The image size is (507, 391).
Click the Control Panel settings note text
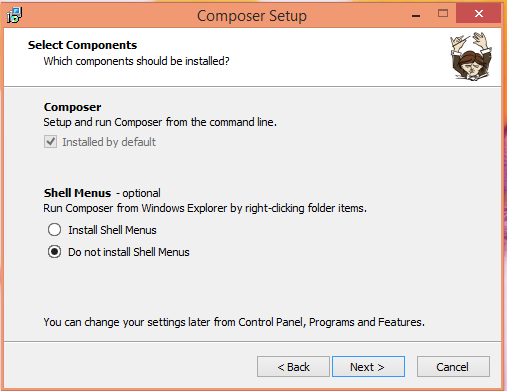click(234, 322)
